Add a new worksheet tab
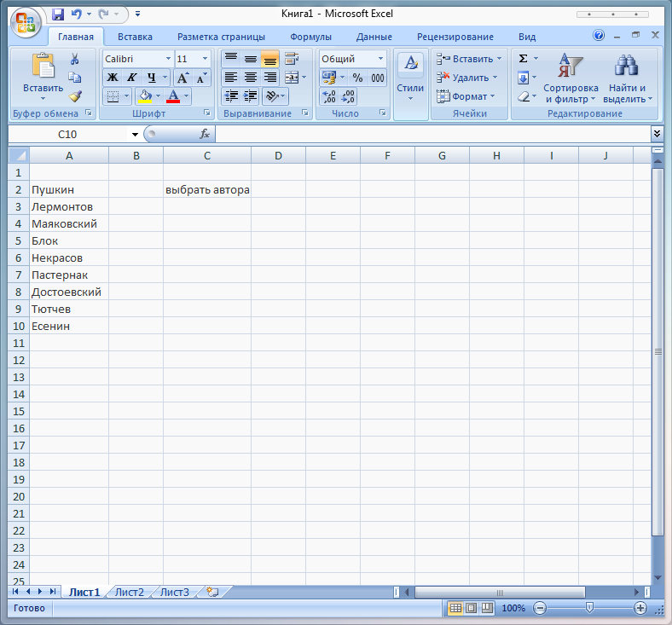 pos(212,592)
